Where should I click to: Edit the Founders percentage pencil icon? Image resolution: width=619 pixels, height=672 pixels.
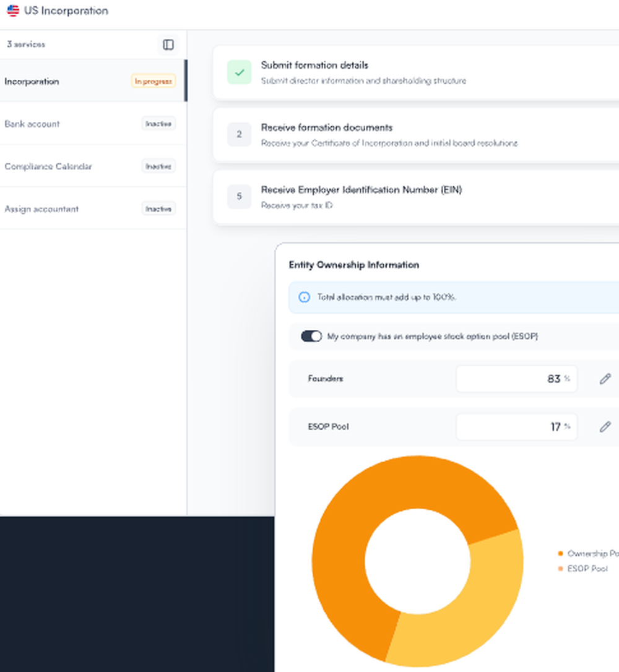point(605,379)
